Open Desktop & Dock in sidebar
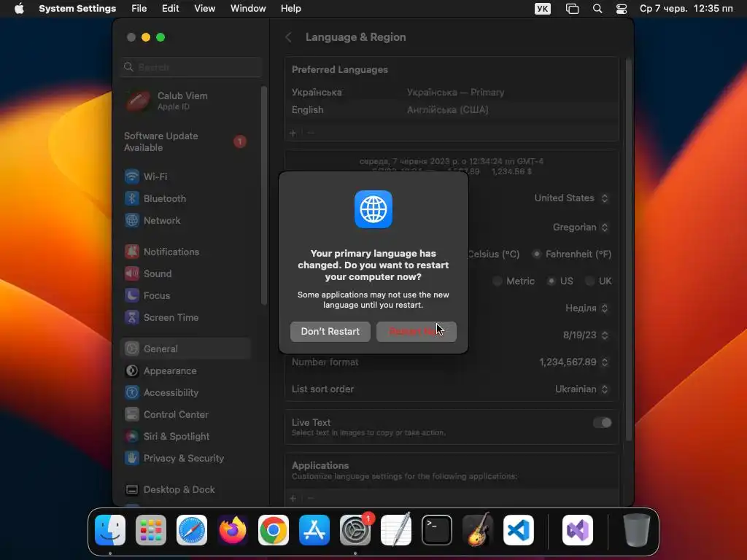747x560 pixels. 186,490
